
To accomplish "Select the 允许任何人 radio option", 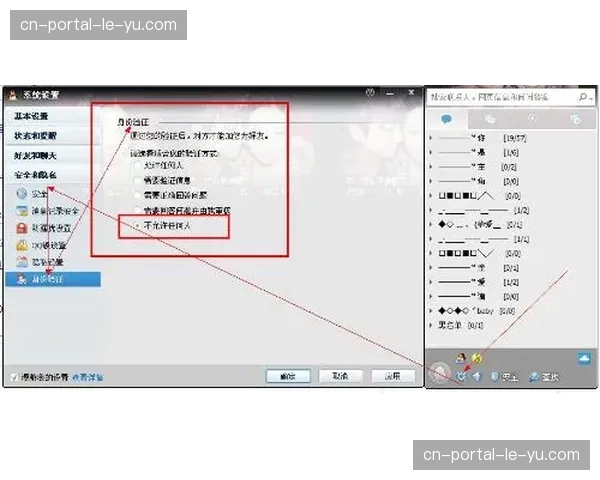I will [x=137, y=165].
